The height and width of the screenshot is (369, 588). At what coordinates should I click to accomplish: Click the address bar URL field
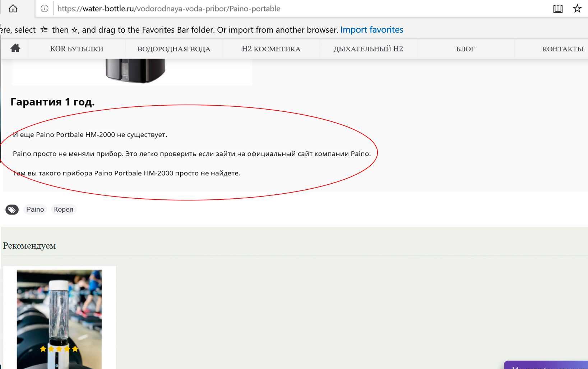tap(169, 9)
